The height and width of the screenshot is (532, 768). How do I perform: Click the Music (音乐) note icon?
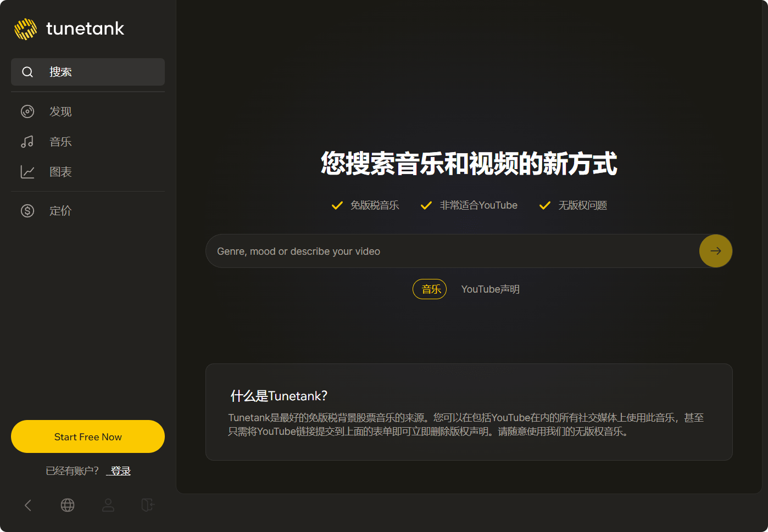(x=27, y=142)
